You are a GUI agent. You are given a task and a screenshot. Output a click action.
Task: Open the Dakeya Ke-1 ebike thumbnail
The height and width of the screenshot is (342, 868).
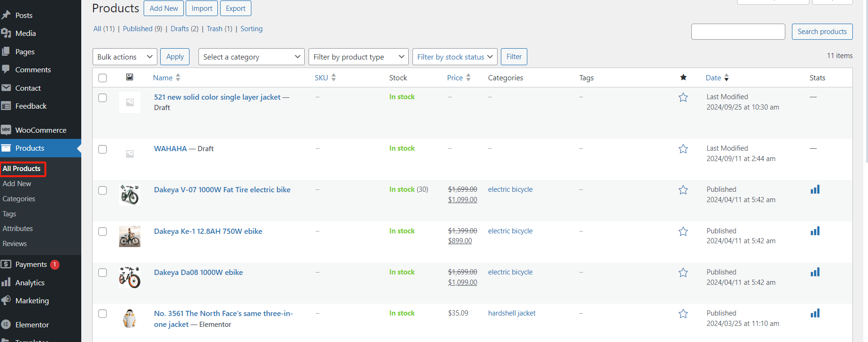coord(129,236)
